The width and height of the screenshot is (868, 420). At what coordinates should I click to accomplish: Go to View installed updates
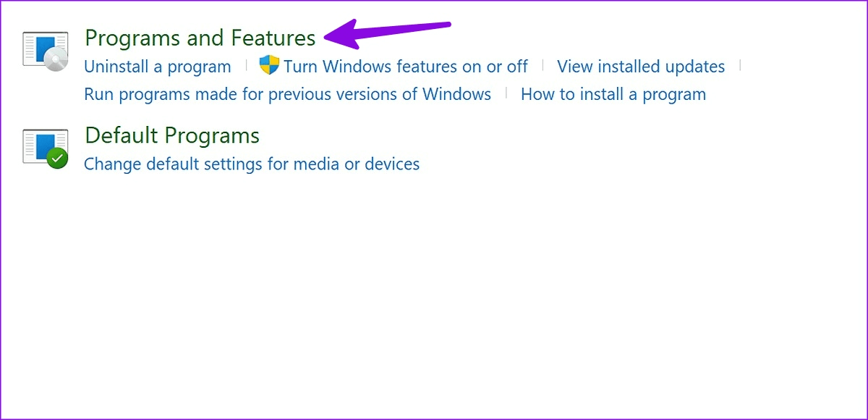pos(640,67)
